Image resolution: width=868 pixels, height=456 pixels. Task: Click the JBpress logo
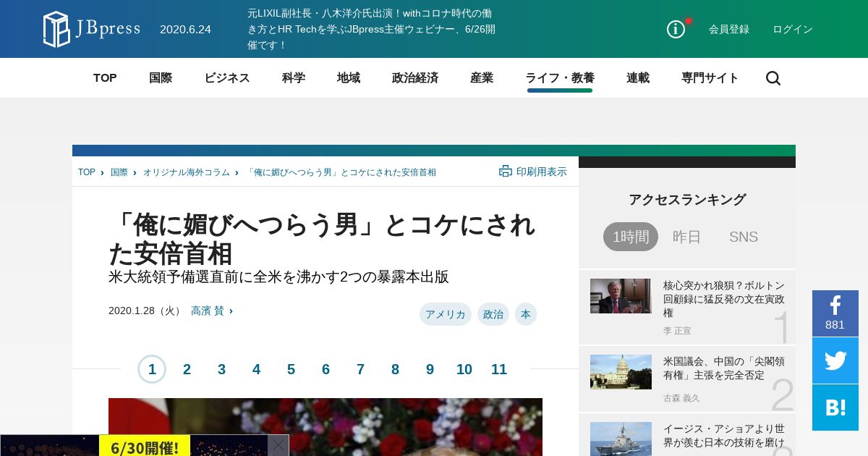click(91, 29)
